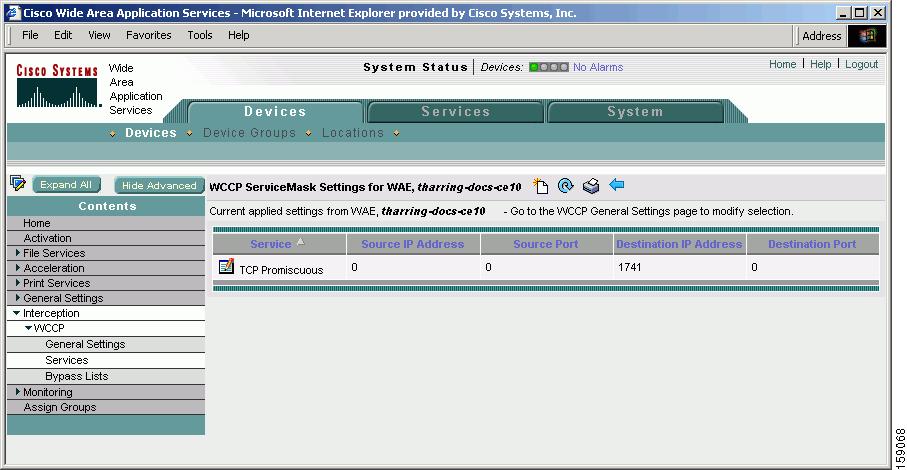
Task: Sort by Source Port column header
Action: [545, 244]
